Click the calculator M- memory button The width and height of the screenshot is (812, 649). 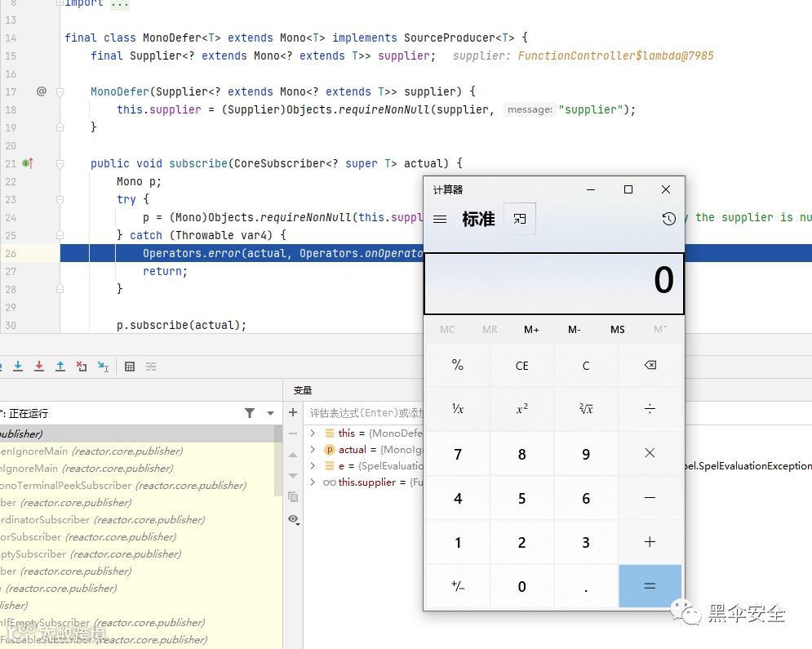click(x=575, y=330)
